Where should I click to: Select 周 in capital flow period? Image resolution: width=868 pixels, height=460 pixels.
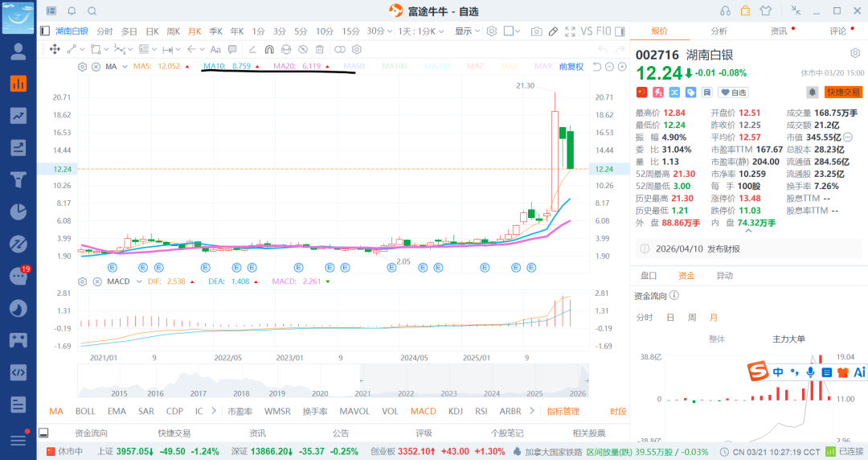[x=692, y=318]
